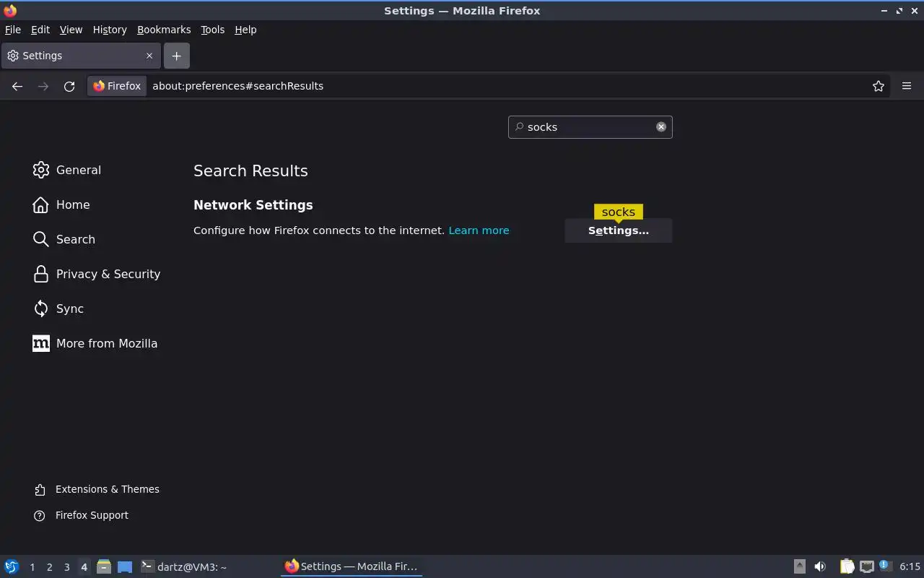
Task: Open Firefox Support help page
Action: point(82,515)
